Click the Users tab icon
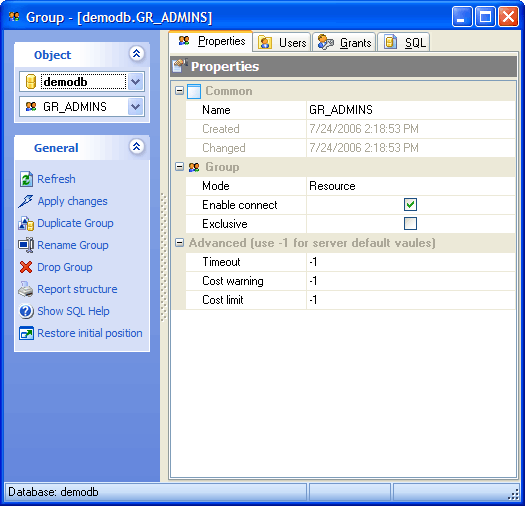 click(265, 43)
